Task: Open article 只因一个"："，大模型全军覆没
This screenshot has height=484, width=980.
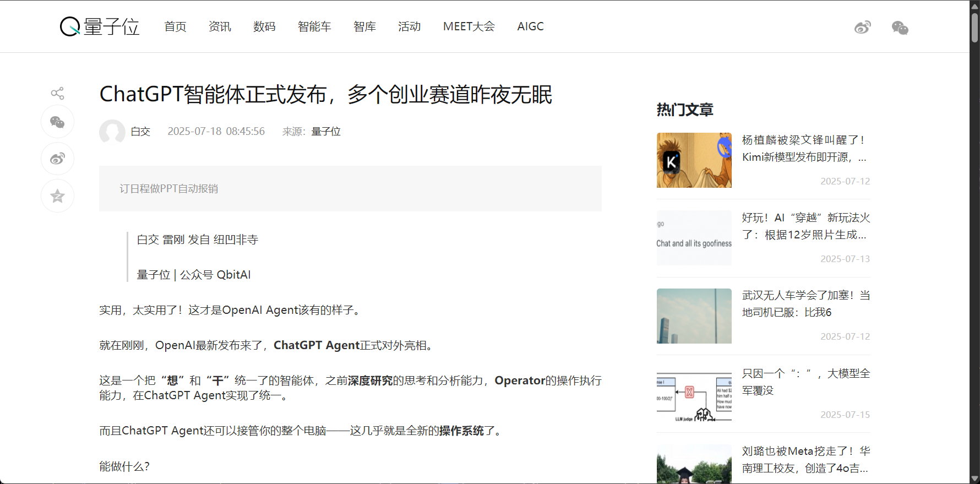Action: [x=806, y=382]
